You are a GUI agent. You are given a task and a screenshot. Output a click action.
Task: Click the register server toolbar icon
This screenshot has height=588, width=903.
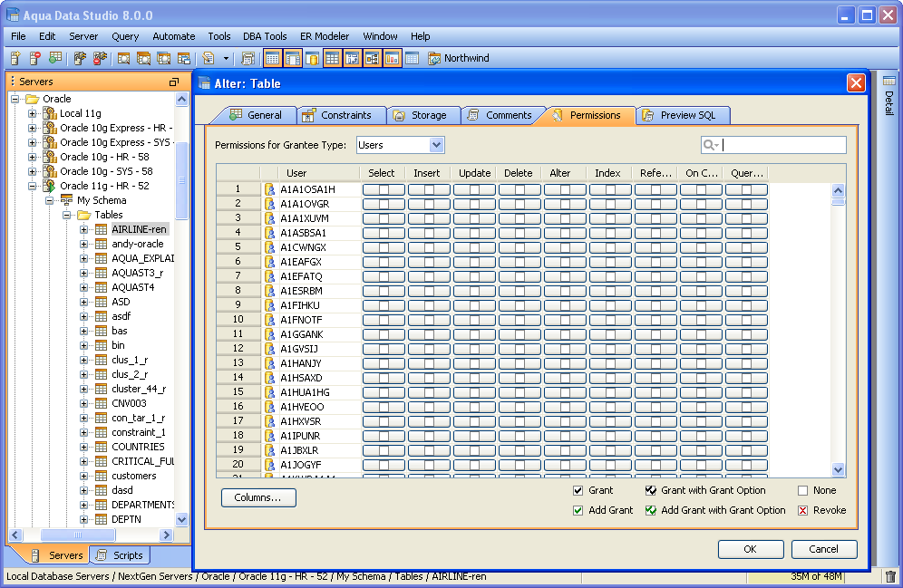pos(15,58)
